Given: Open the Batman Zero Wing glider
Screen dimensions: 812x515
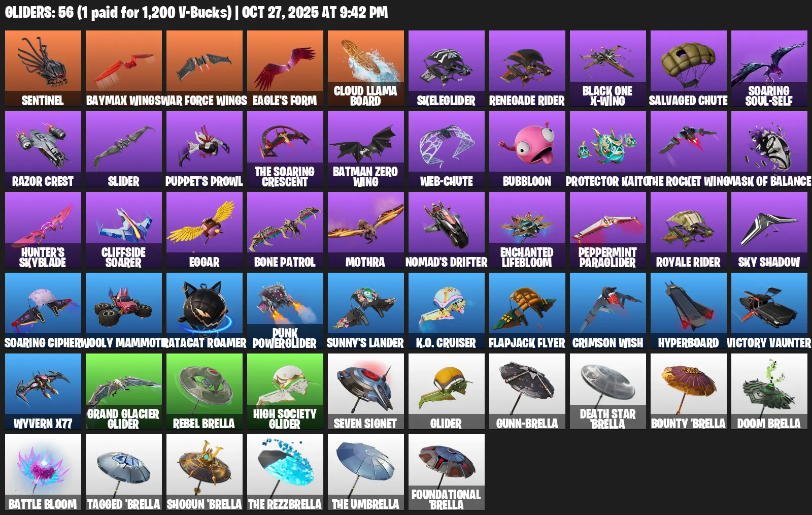Looking at the screenshot, I should (366, 149).
